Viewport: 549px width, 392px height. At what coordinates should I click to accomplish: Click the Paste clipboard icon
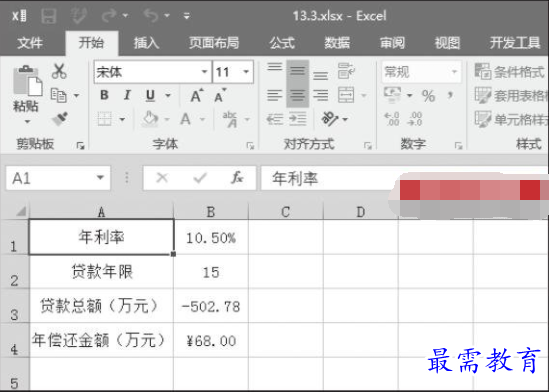coord(28,81)
